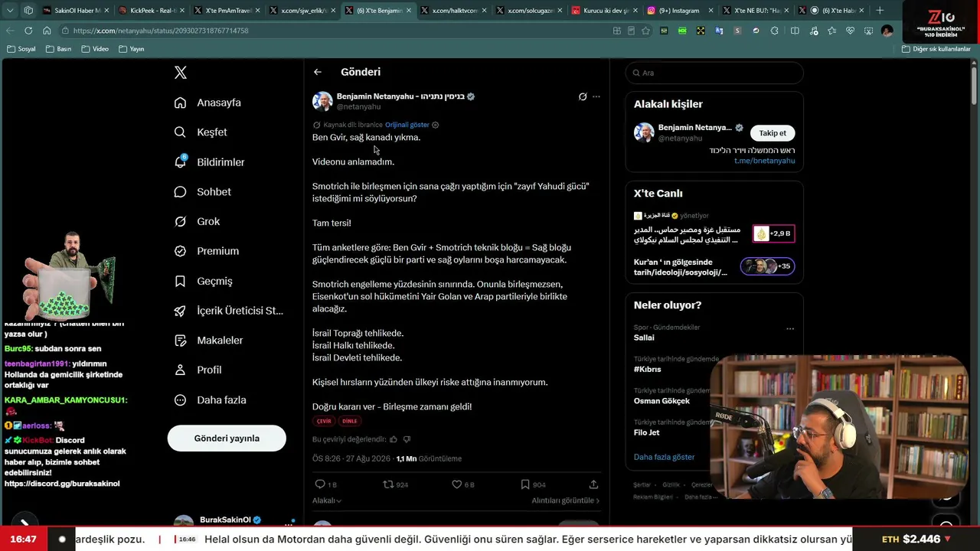Click the browser home icon
This screenshot has width=980, height=551.
coord(47,31)
